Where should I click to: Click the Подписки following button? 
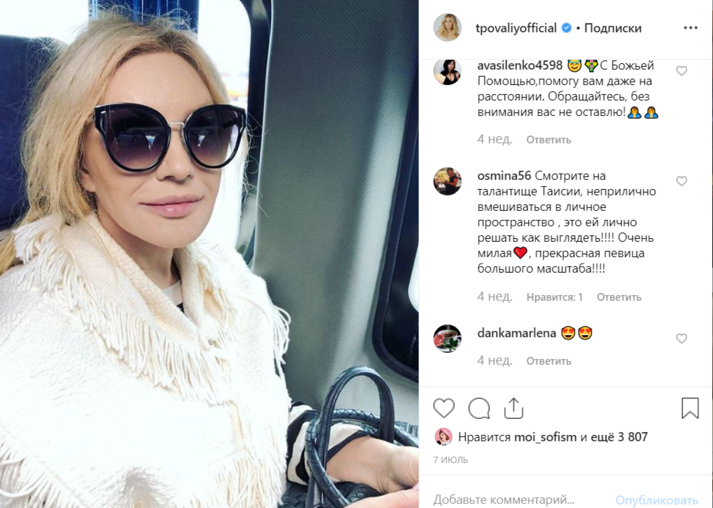(613, 28)
